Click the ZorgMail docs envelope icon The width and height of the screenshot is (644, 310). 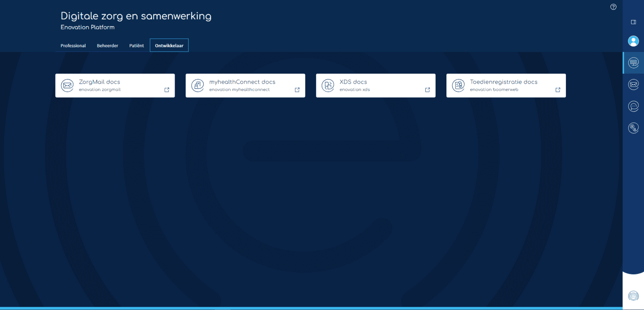coord(67,85)
